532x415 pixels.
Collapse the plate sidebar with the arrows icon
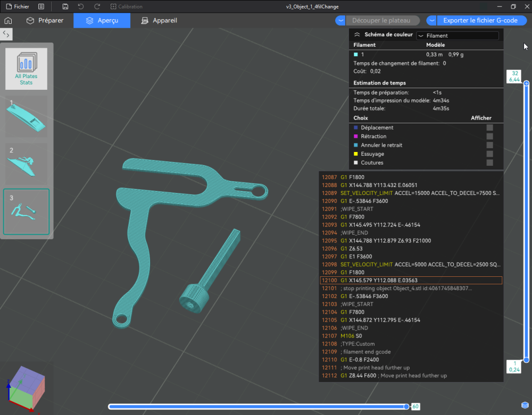point(6,34)
